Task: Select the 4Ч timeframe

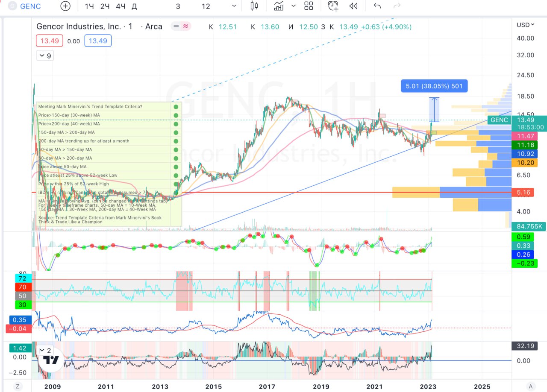Action: [121, 6]
